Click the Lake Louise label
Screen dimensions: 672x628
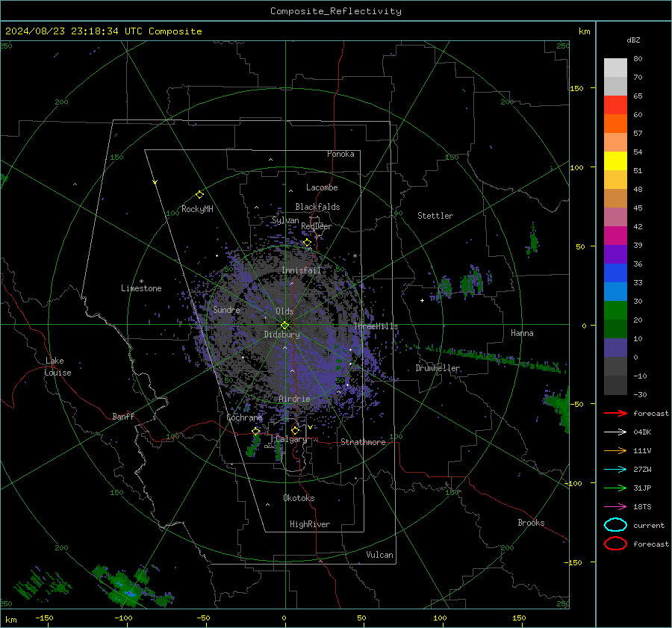click(57, 367)
